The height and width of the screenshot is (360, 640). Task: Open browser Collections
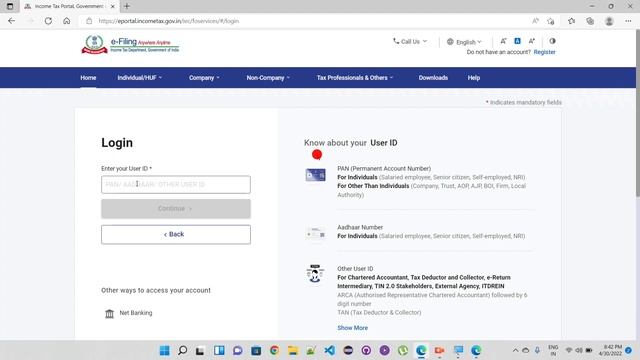[590, 21]
